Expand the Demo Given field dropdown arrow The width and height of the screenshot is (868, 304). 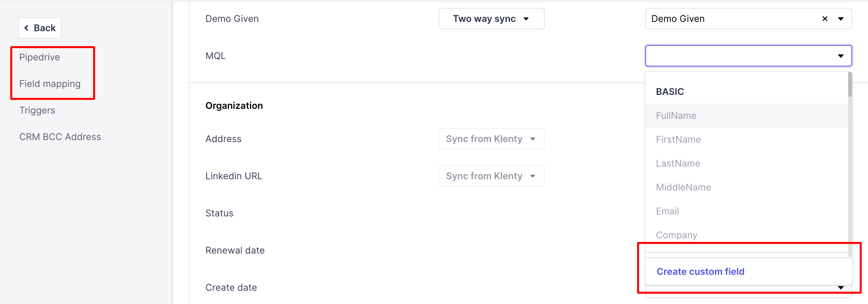pyautogui.click(x=841, y=19)
